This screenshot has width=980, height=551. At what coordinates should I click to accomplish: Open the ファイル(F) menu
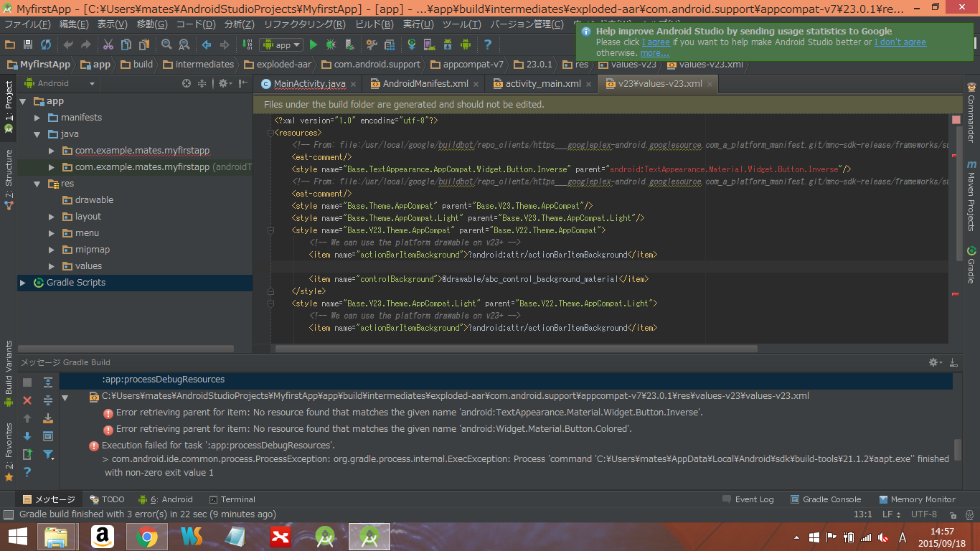pyautogui.click(x=28, y=24)
